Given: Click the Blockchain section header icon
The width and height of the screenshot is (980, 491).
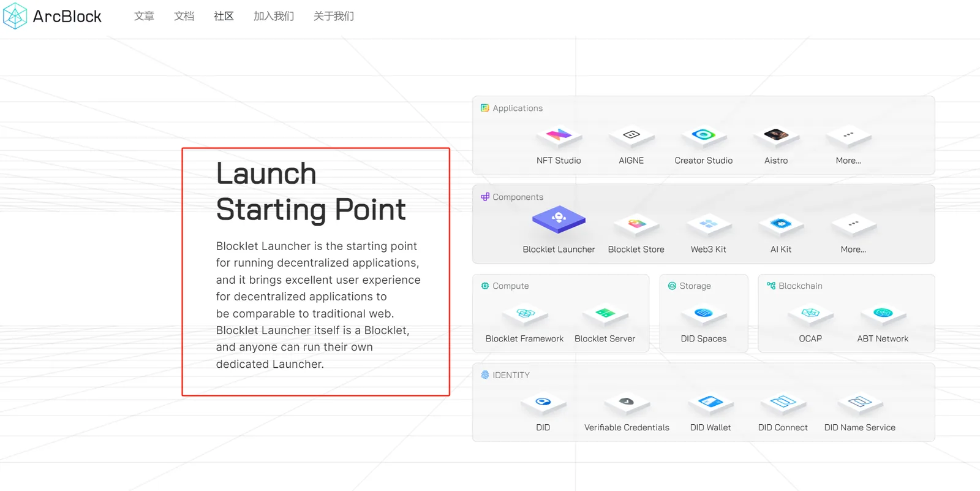Looking at the screenshot, I should pyautogui.click(x=771, y=286).
